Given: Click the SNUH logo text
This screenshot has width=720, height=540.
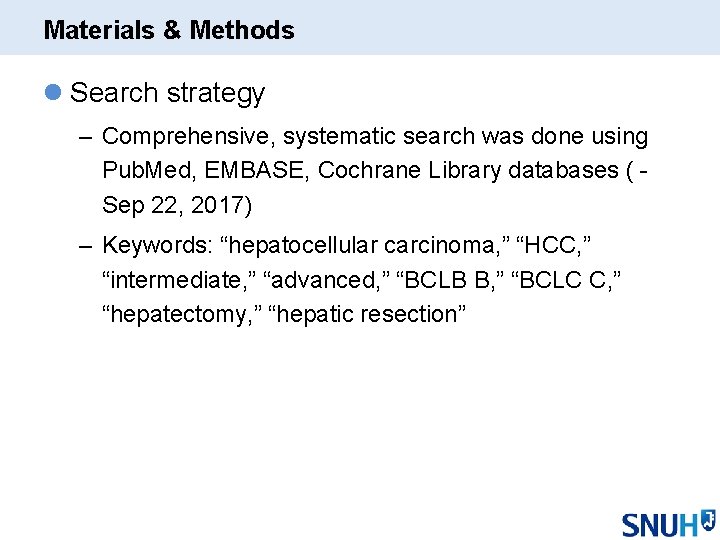Looking at the screenshot, I should coord(659,524).
